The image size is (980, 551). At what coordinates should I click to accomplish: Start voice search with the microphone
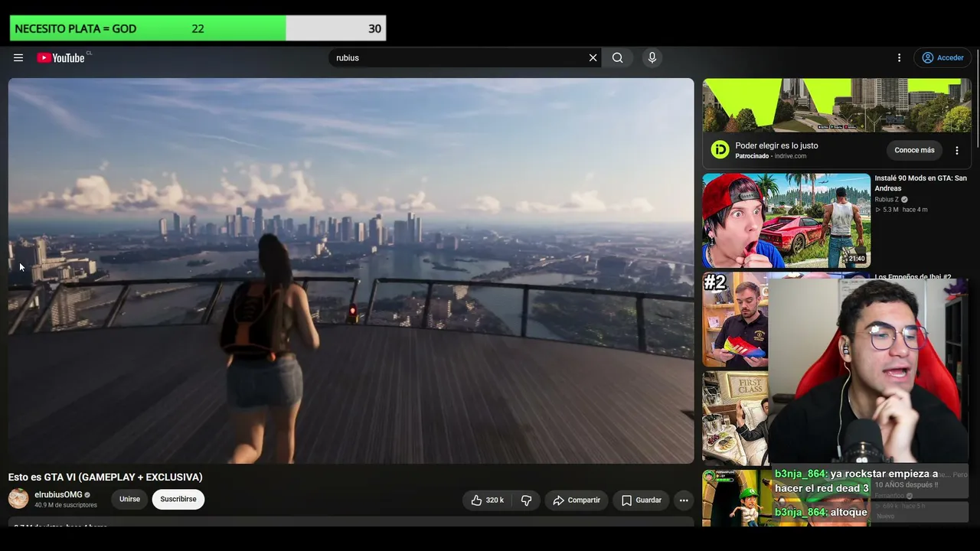(x=652, y=57)
